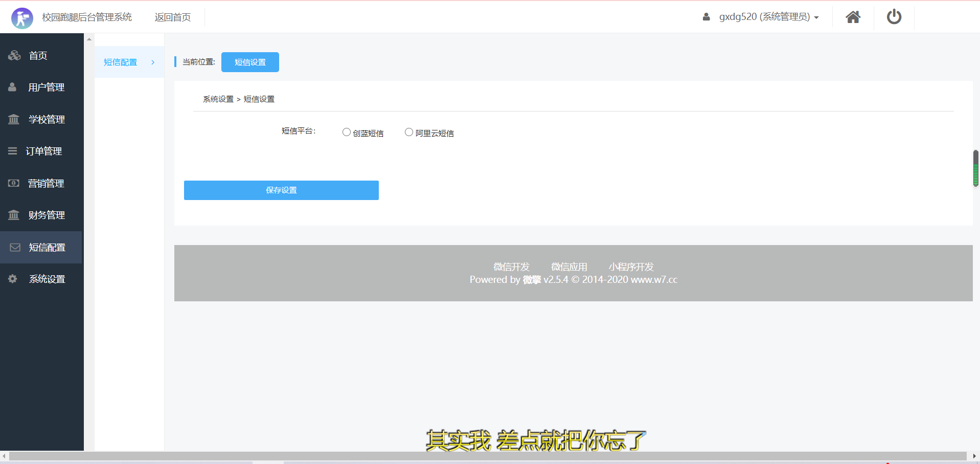Click the 保存设置 button
Image resolution: width=980 pixels, height=464 pixels.
point(281,190)
